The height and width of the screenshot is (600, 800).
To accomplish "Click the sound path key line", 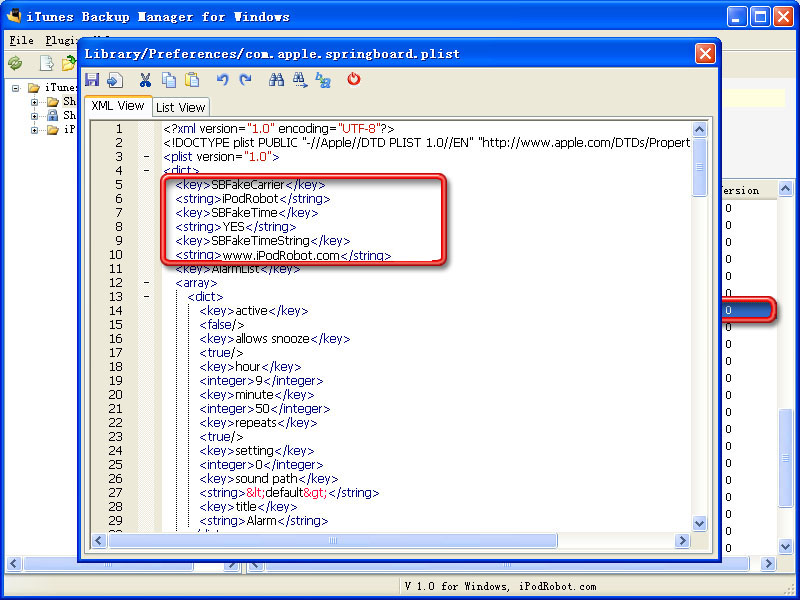I will 268,479.
